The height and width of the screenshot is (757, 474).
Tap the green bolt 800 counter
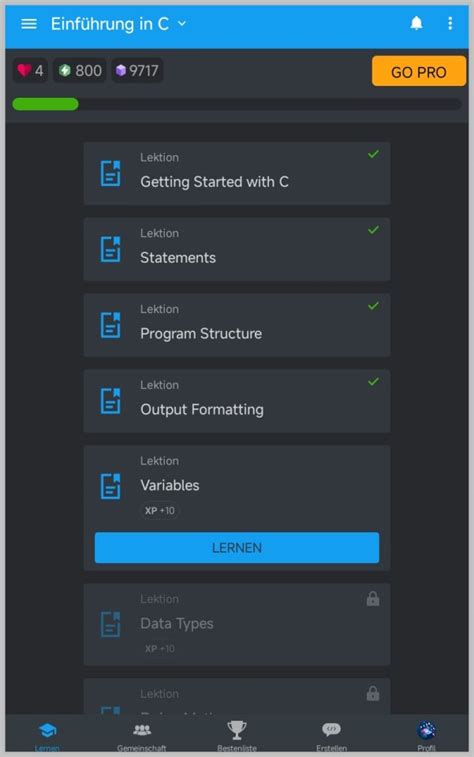pos(80,70)
